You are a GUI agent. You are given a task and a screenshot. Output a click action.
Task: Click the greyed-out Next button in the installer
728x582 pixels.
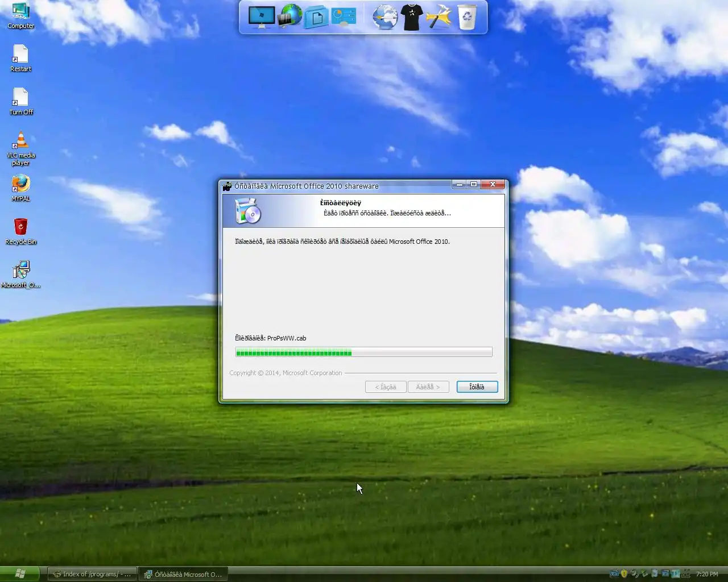428,386
